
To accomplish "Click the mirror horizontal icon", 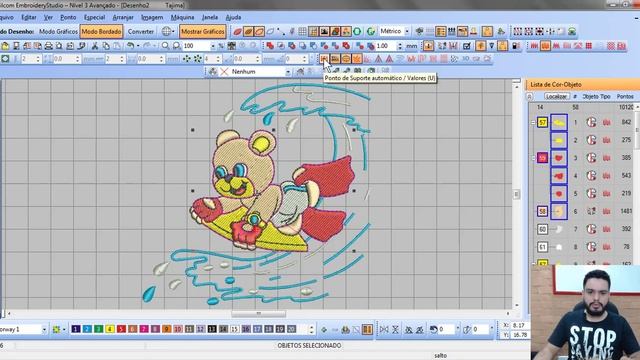I will click(x=384, y=329).
